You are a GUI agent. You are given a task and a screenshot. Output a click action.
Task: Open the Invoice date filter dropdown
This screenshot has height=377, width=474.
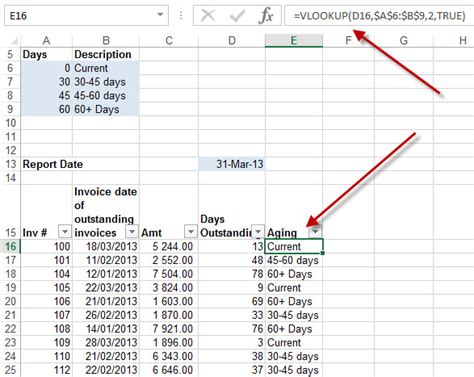pos(132,231)
